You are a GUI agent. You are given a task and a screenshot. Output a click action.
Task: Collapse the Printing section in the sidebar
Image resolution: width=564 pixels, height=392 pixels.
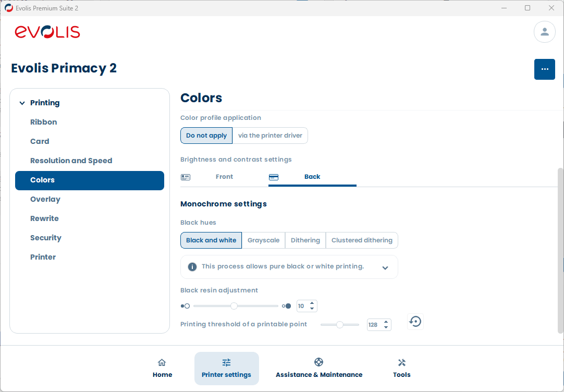click(22, 103)
